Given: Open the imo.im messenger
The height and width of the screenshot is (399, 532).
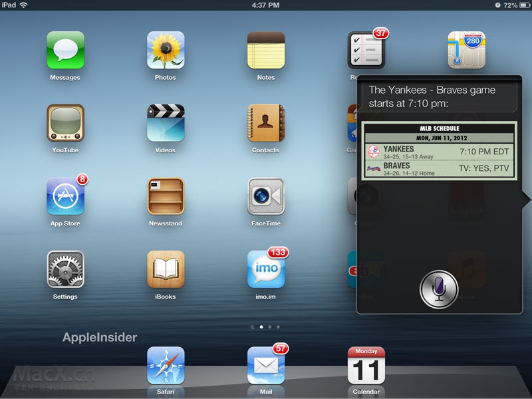Looking at the screenshot, I should 266,269.
